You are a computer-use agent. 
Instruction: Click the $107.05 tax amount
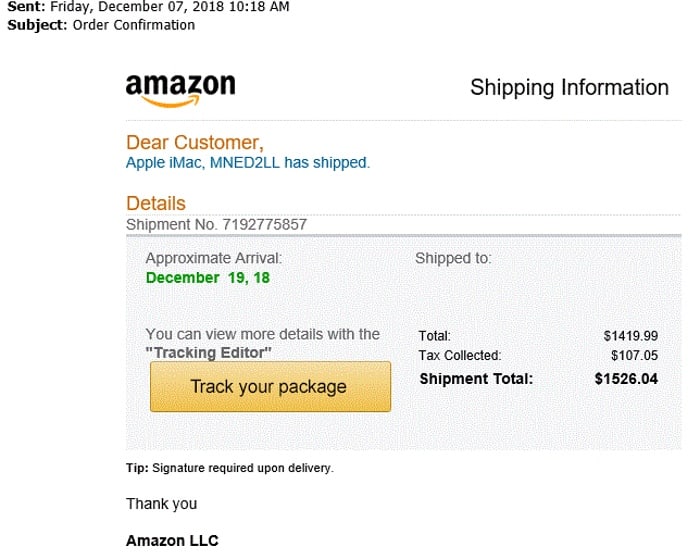[x=634, y=355]
